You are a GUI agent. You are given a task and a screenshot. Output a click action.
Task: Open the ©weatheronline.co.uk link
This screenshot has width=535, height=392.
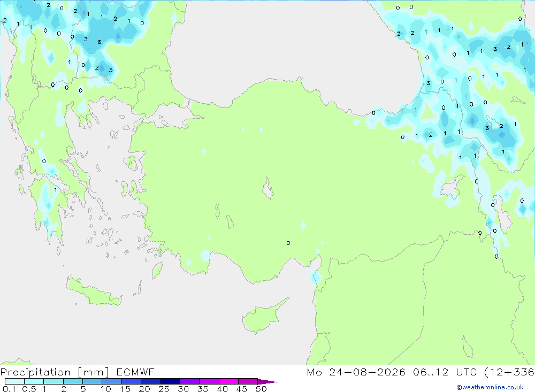coord(490,387)
